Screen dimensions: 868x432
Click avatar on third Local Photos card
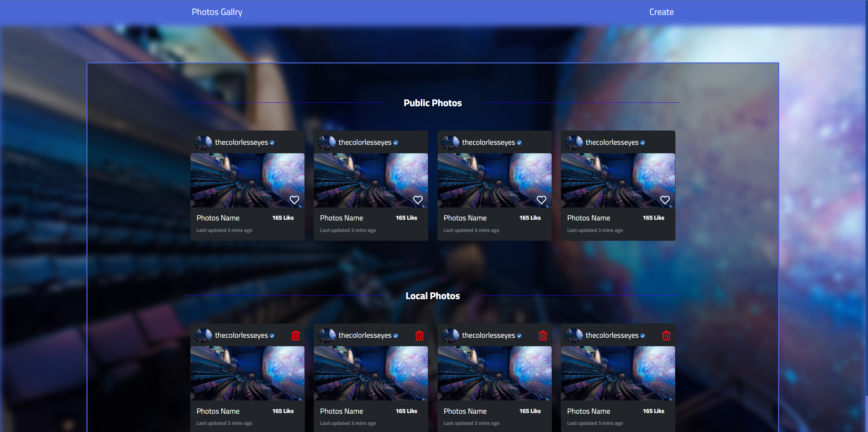(x=450, y=335)
